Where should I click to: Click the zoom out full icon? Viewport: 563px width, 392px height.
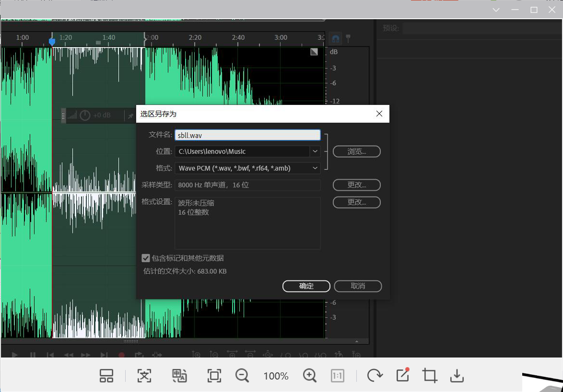coord(268,354)
